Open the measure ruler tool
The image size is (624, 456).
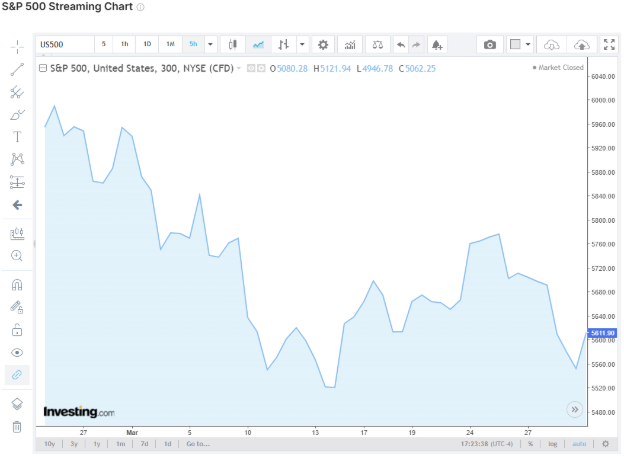coord(17,234)
